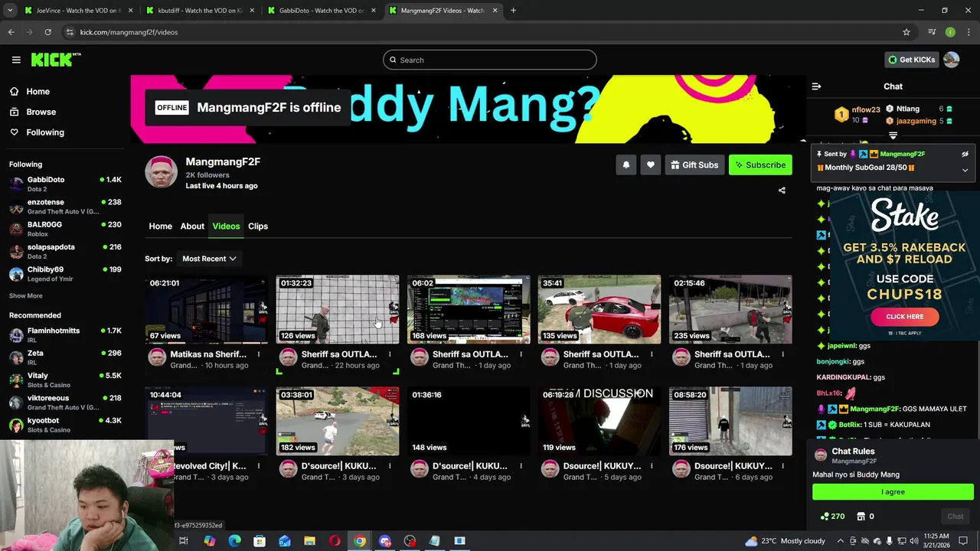
Task: Open Opera browser from the taskbar
Action: click(x=335, y=541)
